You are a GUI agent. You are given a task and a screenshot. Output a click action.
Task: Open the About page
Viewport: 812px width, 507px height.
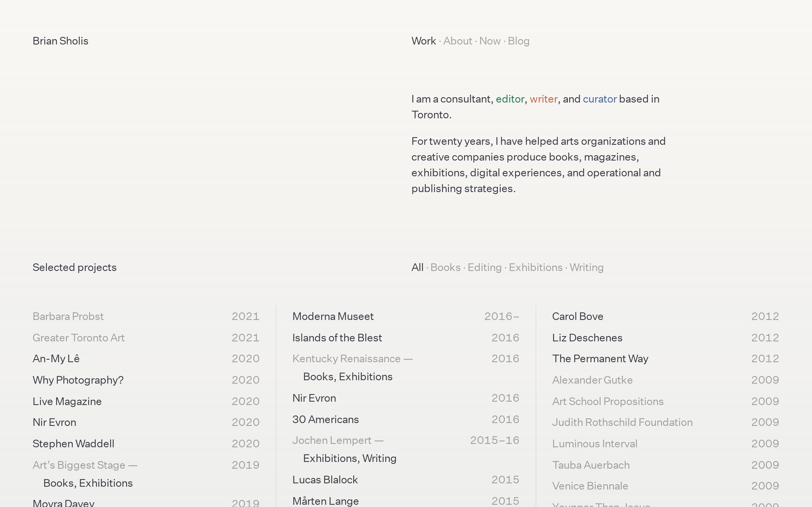point(457,41)
